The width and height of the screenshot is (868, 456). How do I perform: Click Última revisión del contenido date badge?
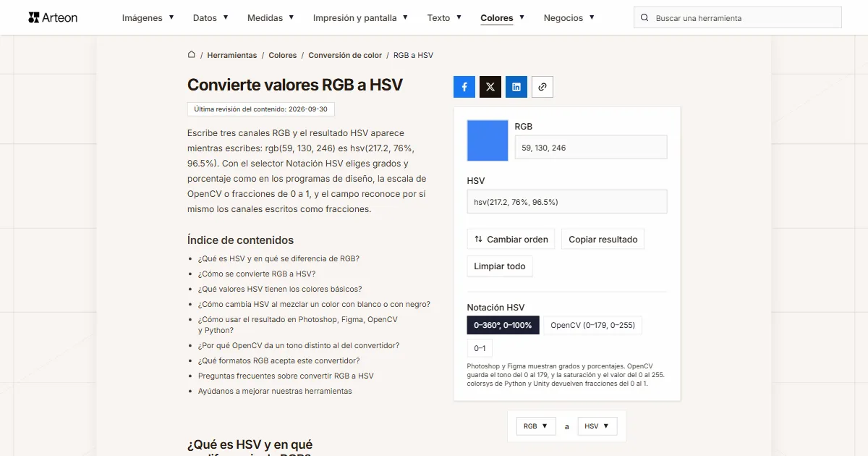pyautogui.click(x=261, y=109)
